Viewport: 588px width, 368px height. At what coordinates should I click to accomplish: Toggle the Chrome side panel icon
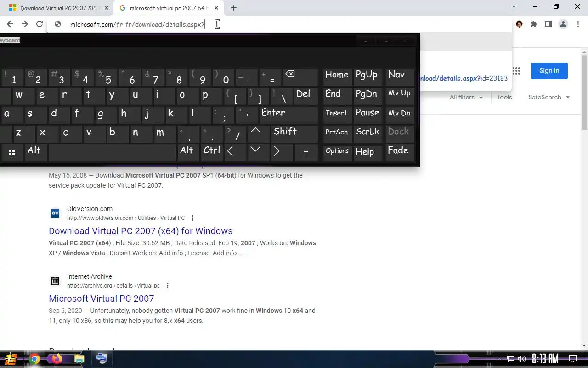[x=548, y=24]
